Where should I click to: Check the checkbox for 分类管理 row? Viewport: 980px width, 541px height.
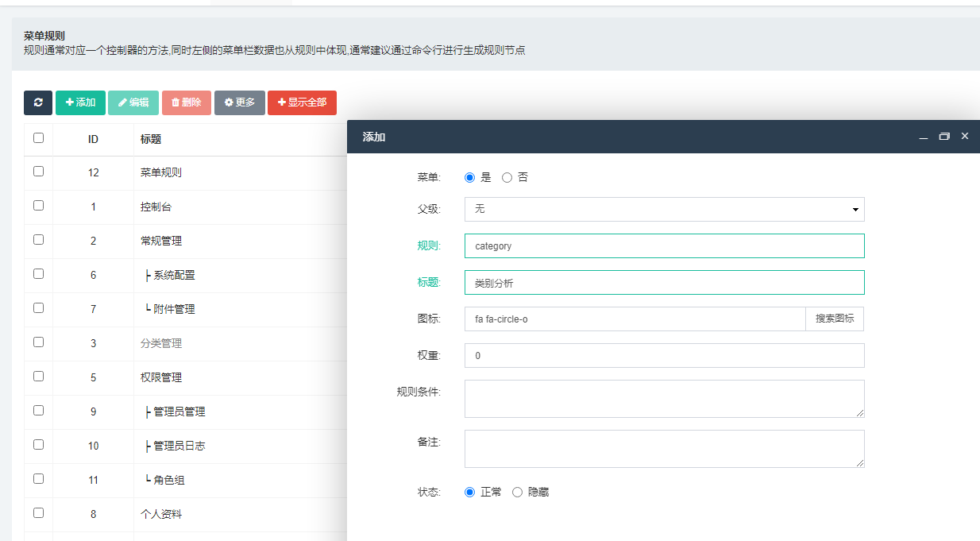point(37,342)
